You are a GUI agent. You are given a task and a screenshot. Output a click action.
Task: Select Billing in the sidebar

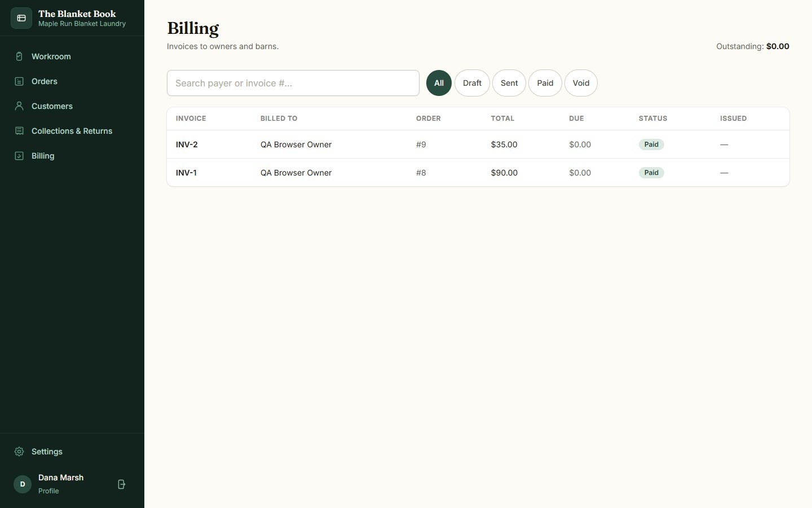[72, 156]
